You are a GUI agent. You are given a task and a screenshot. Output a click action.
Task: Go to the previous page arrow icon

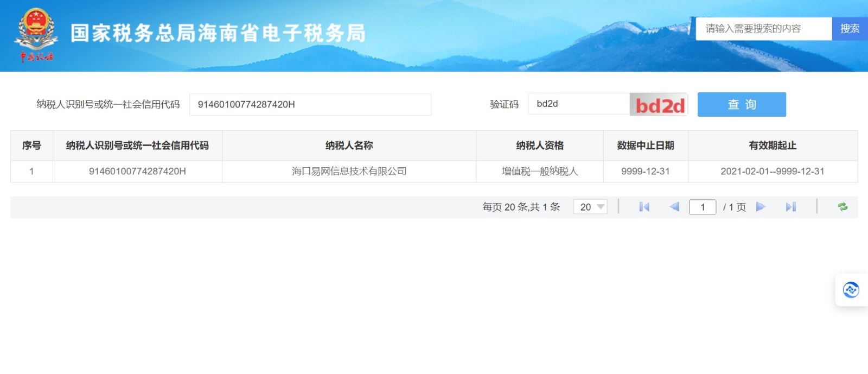[674, 207]
